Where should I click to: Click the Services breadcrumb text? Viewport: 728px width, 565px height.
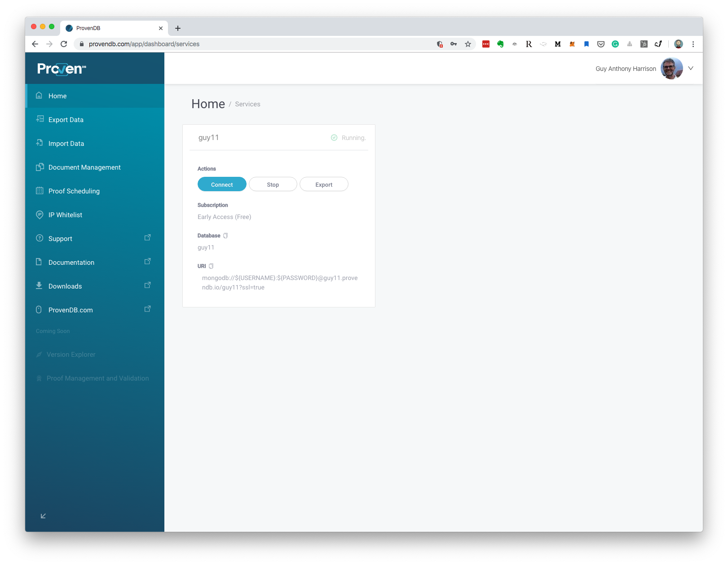(247, 104)
